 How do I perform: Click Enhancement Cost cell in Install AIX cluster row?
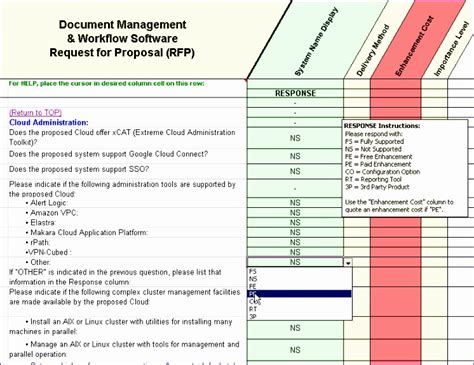[396, 328]
